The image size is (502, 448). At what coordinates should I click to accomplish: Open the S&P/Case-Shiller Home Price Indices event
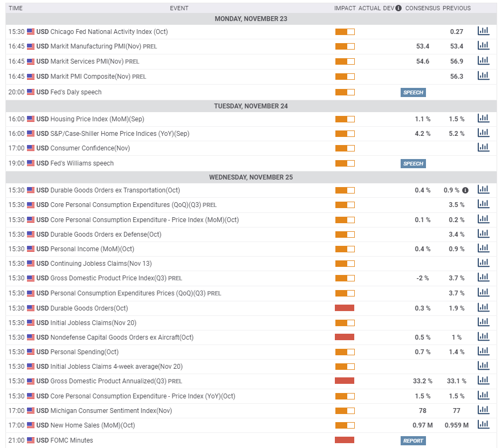point(120,134)
